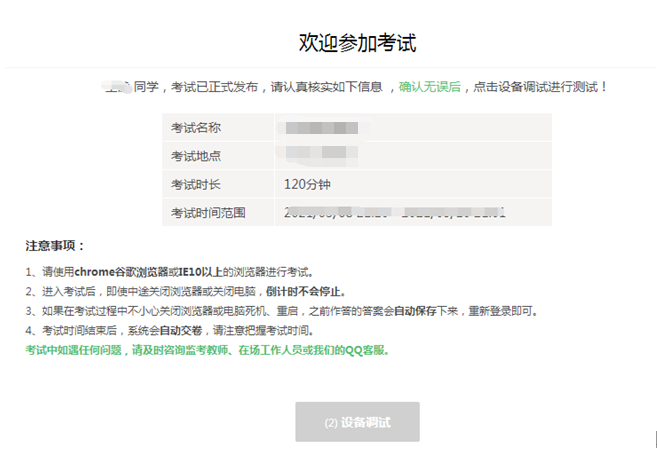The image size is (657, 450).
Task: Select the 考试名称 label cell
Action: [195, 127]
